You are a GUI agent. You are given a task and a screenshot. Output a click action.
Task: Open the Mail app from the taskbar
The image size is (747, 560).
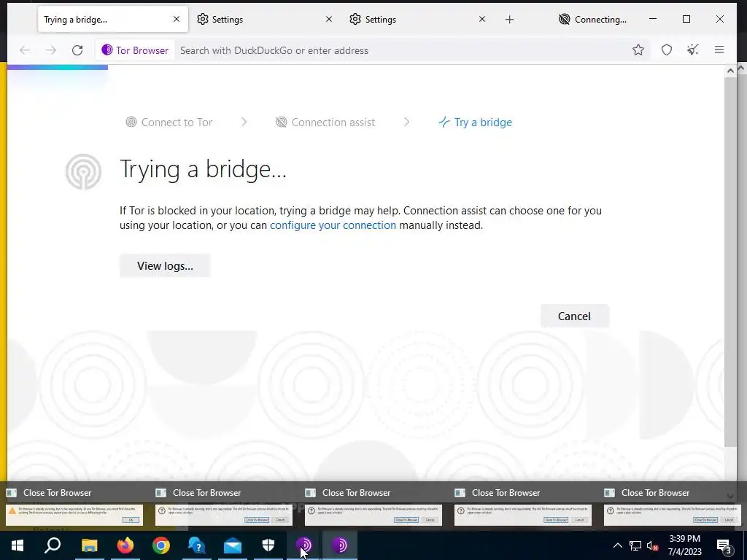tap(233, 545)
